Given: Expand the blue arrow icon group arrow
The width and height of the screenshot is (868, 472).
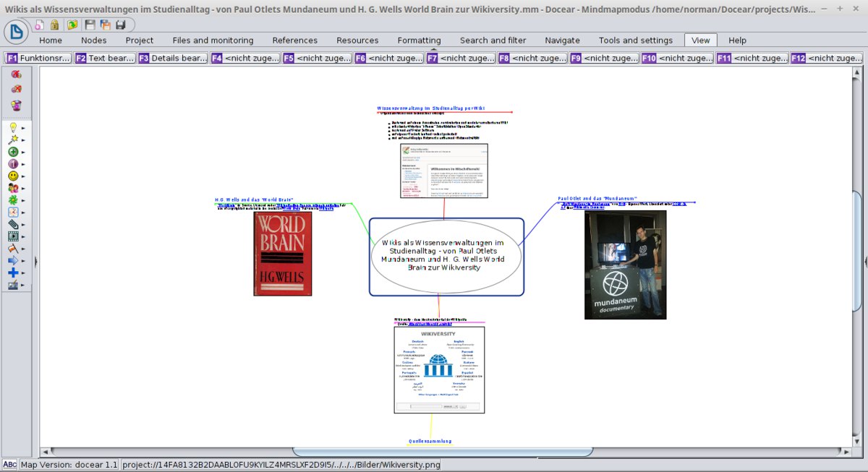Looking at the screenshot, I should 23,262.
